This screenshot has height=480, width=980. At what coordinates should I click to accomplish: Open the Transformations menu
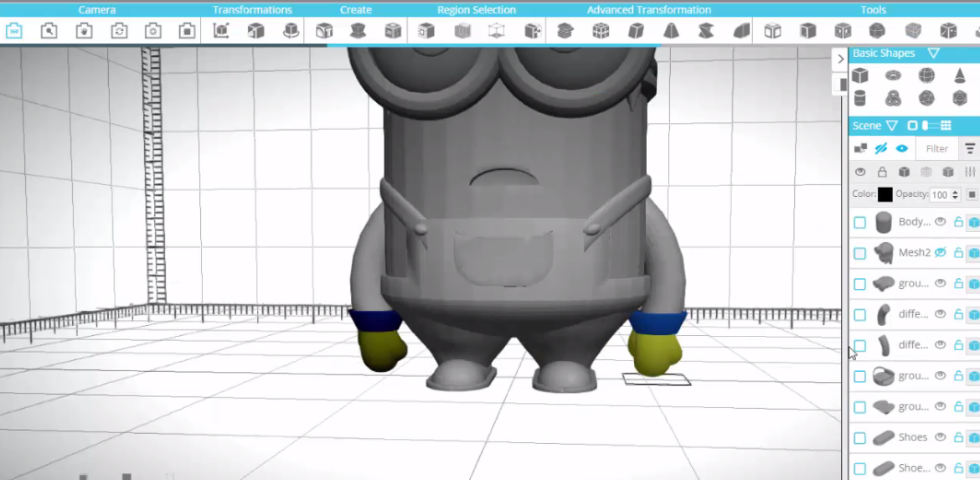pos(252,9)
